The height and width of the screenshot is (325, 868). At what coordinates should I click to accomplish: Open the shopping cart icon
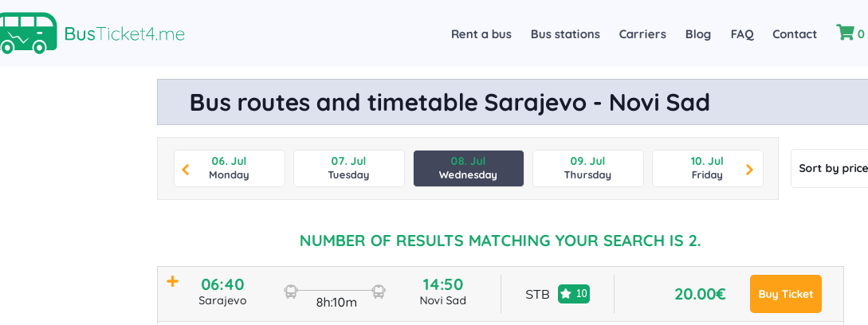(x=844, y=33)
